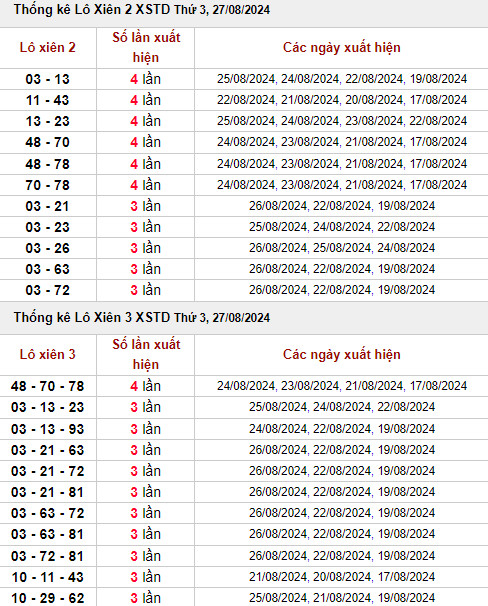Screen dimensions: 488x606
Task: Select the 48 - 70 pair cell
Action: click(x=48, y=142)
